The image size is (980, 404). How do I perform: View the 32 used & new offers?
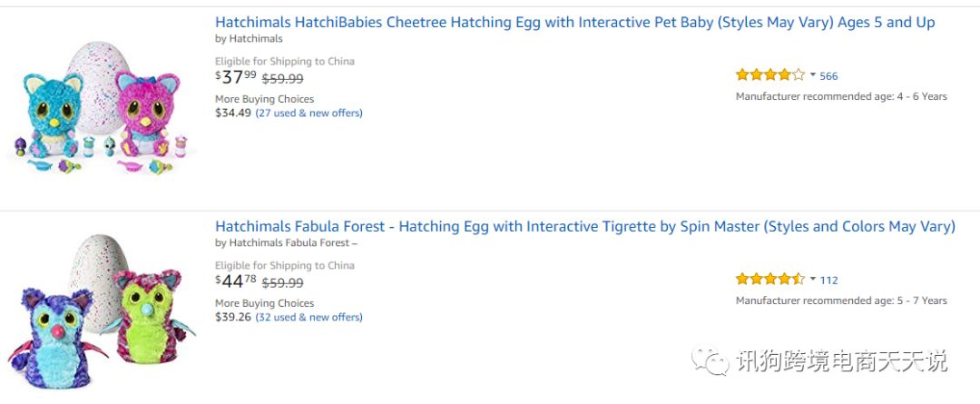pyautogui.click(x=309, y=317)
